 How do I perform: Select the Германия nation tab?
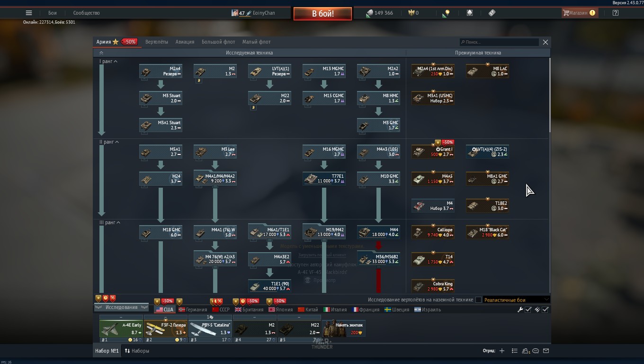click(193, 309)
